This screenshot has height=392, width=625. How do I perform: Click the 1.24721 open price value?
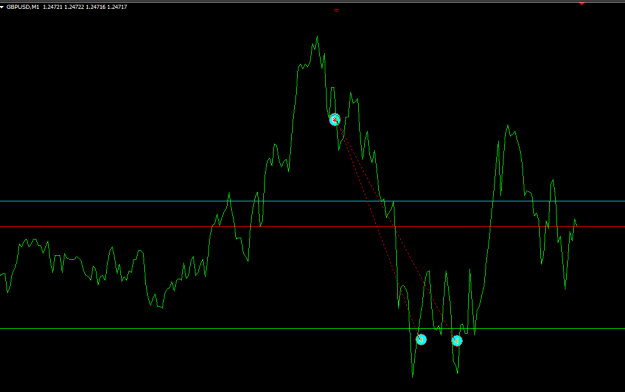(x=53, y=7)
